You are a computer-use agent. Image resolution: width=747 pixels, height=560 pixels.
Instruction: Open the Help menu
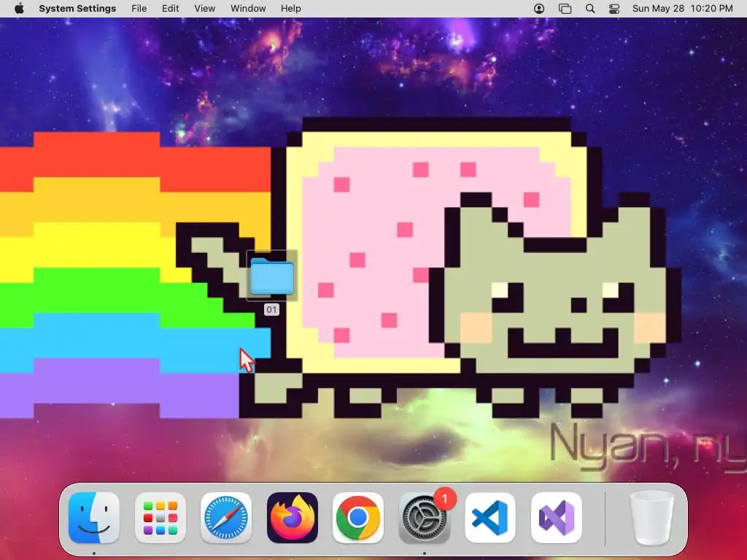pos(290,9)
